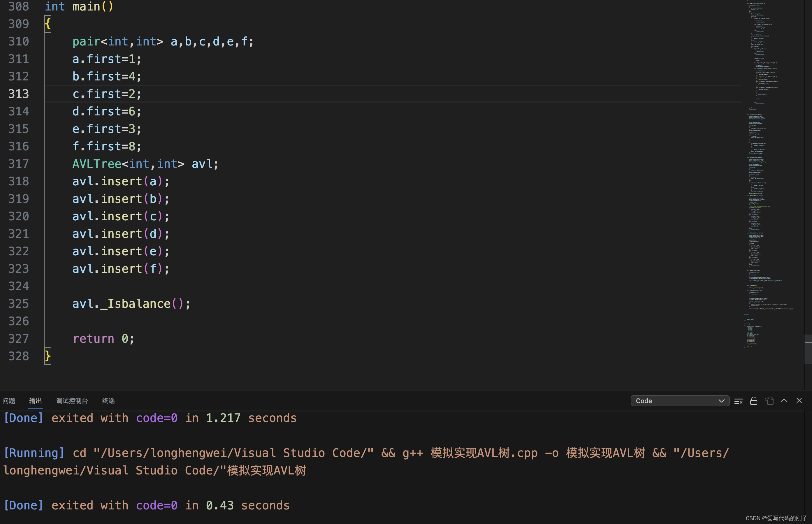Open the Code output channel dropdown
Image resolution: width=812 pixels, height=524 pixels.
(680, 401)
